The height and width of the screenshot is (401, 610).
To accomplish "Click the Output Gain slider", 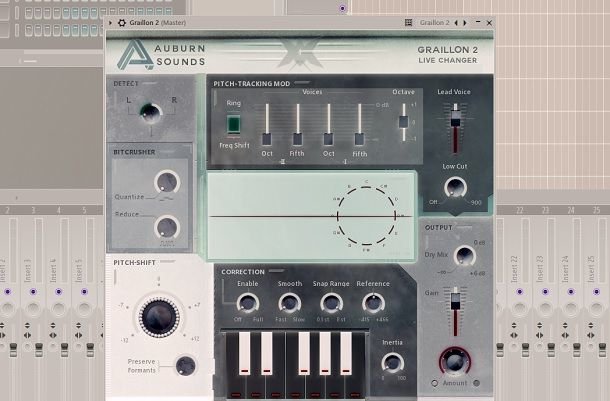I will (455, 302).
